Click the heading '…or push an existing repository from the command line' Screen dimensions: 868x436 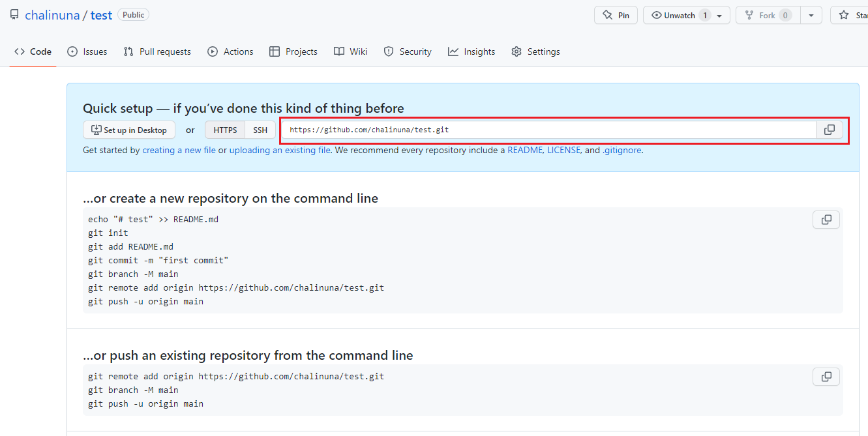248,355
